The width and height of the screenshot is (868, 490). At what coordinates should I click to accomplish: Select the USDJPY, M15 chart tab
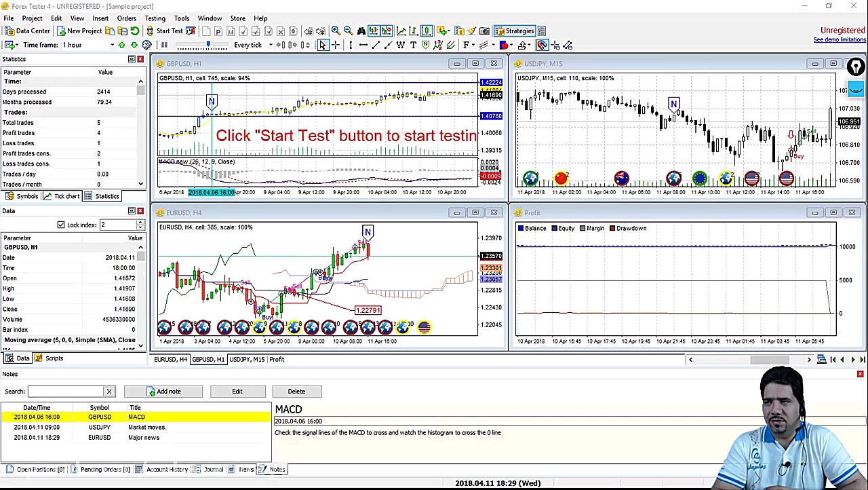coord(247,359)
